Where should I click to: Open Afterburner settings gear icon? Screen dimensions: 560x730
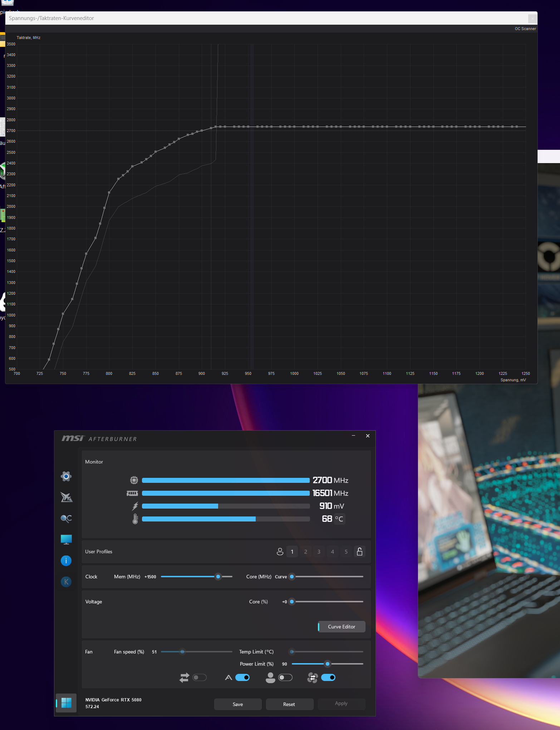[66, 476]
